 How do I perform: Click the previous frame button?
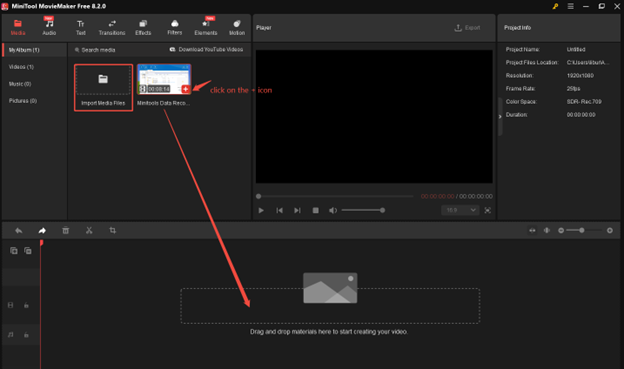(x=279, y=210)
